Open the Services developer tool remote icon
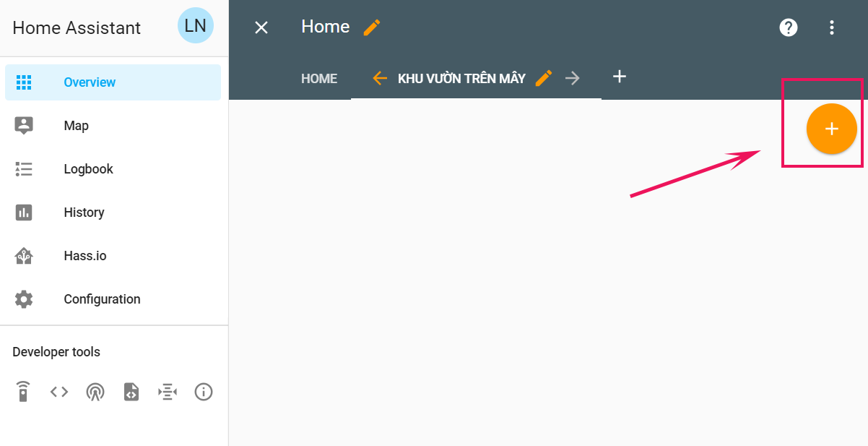This screenshot has width=868, height=446. [x=23, y=392]
